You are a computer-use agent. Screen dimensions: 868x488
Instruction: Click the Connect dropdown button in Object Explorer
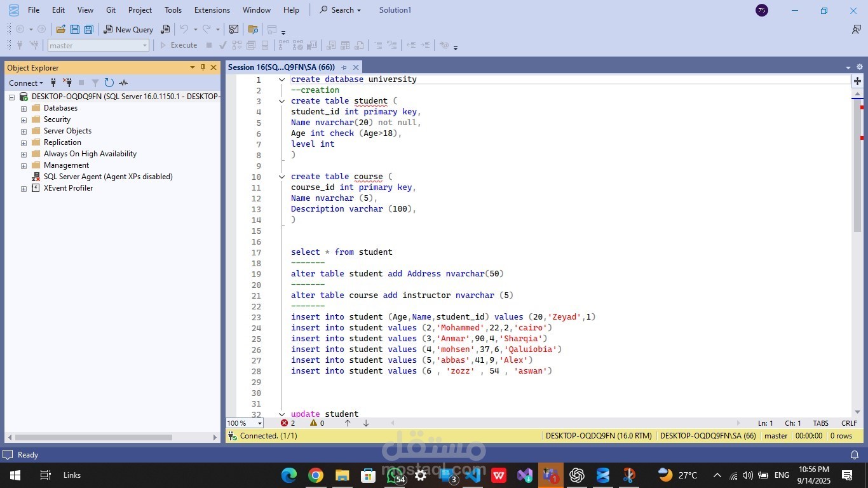[26, 83]
